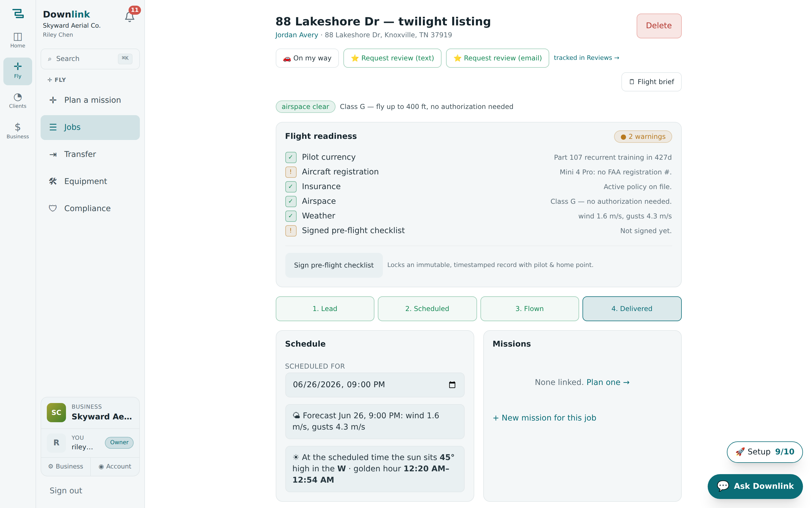This screenshot has width=812, height=508.
Task: Click Weather check icon
Action: coord(291,216)
